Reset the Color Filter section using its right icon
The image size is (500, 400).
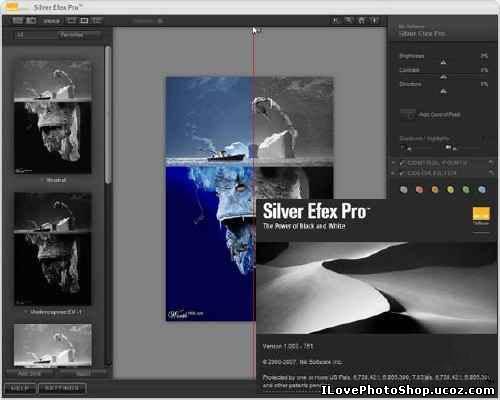491,173
